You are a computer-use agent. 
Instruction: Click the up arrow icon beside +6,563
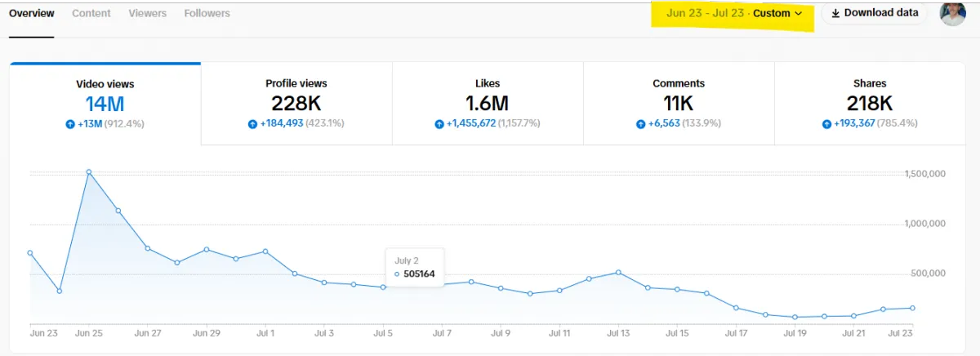pos(641,124)
